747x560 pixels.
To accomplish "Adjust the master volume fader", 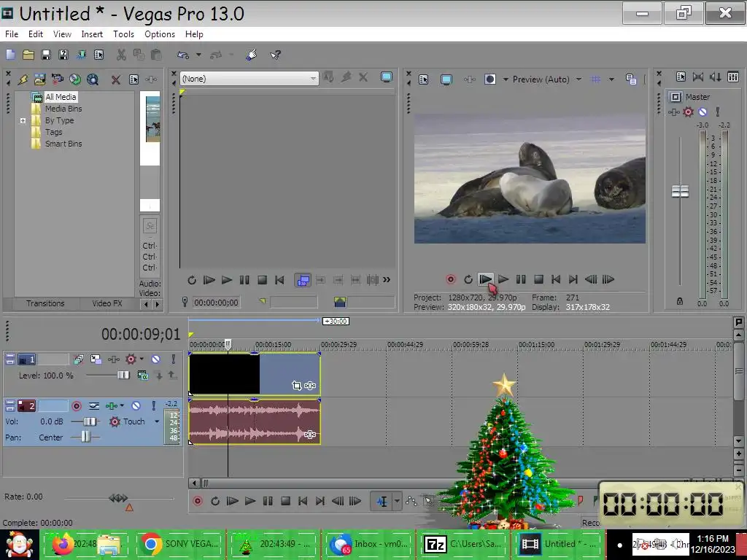I will click(680, 192).
